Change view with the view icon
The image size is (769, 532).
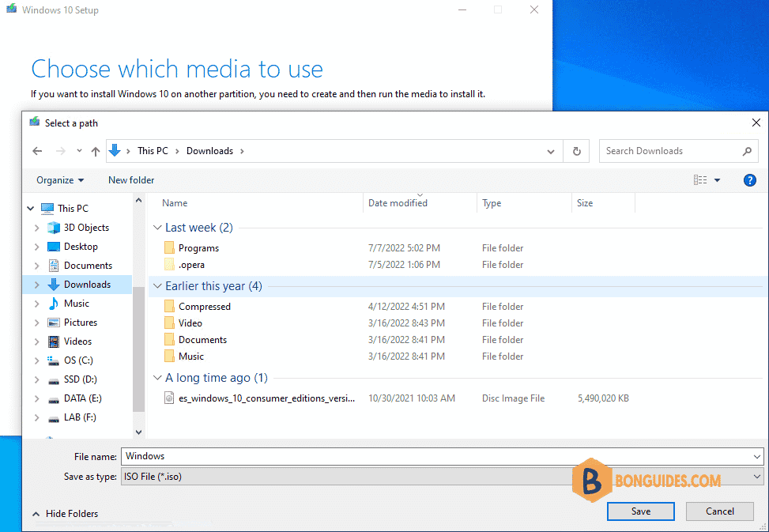coord(700,180)
